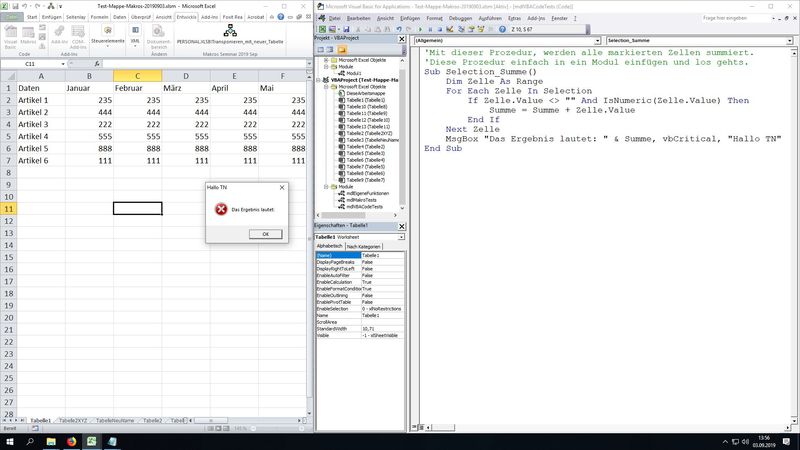The height and width of the screenshot is (450, 800).
Task: Switch to the TabelleNeuName sheet tab
Action: point(115,420)
